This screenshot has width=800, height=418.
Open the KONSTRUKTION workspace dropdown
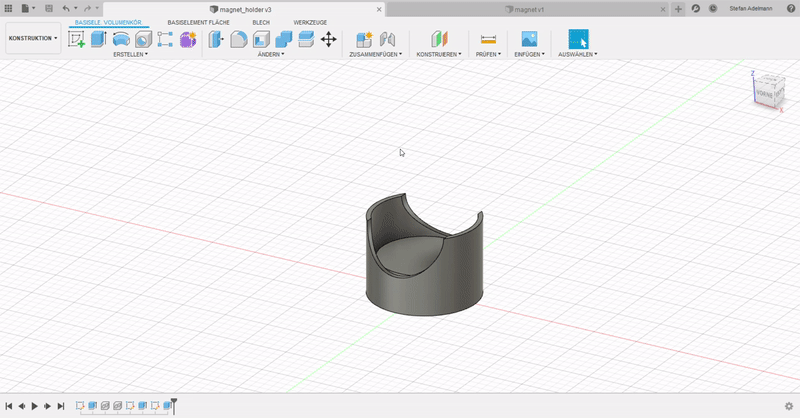[33, 39]
